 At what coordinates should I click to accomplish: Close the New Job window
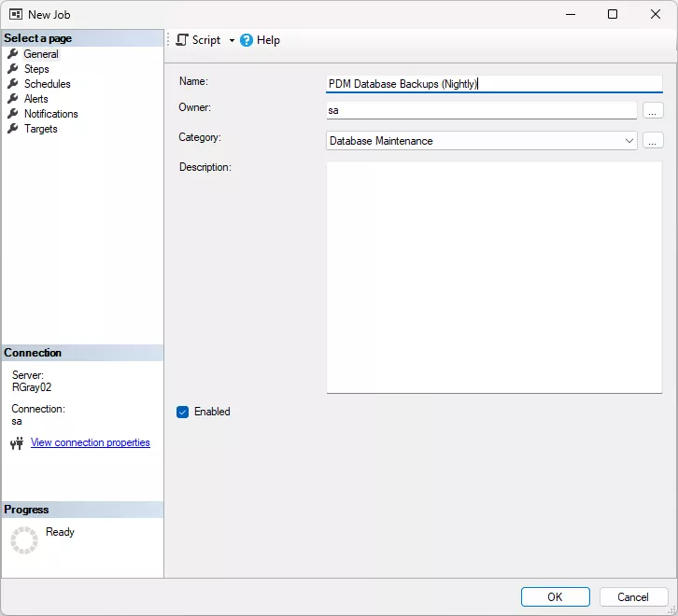[656, 14]
